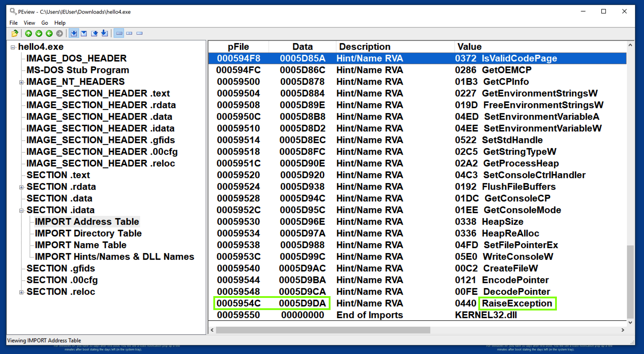Open the View menu
Image resolution: width=644 pixels, height=354 pixels.
coord(29,23)
